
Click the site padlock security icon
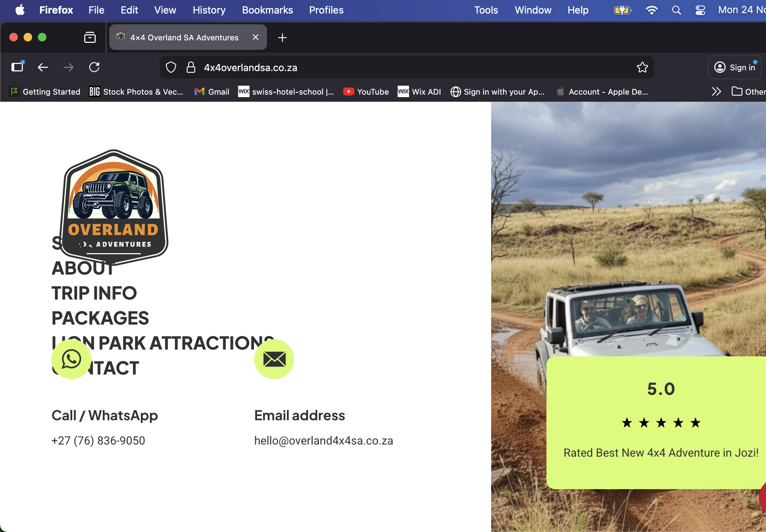point(191,67)
